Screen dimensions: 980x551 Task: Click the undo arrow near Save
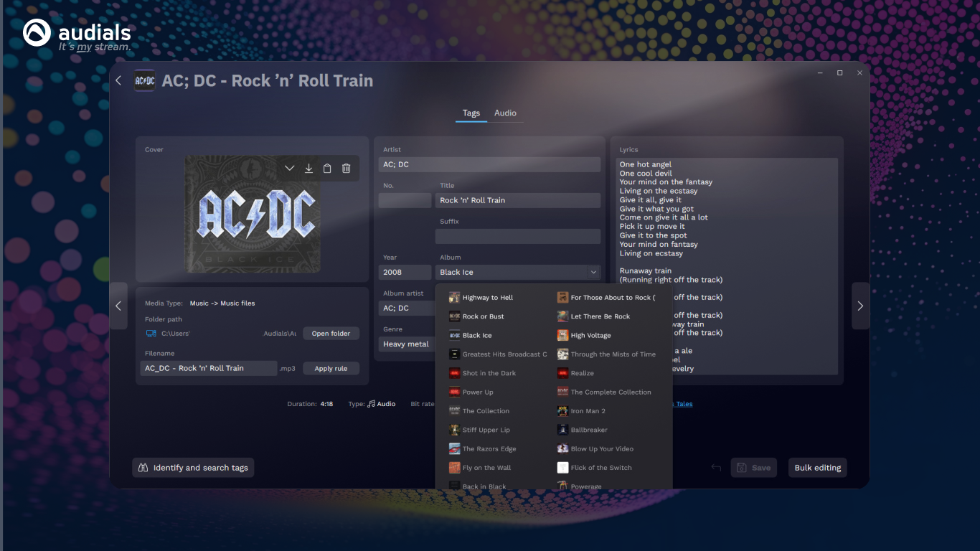pos(715,467)
